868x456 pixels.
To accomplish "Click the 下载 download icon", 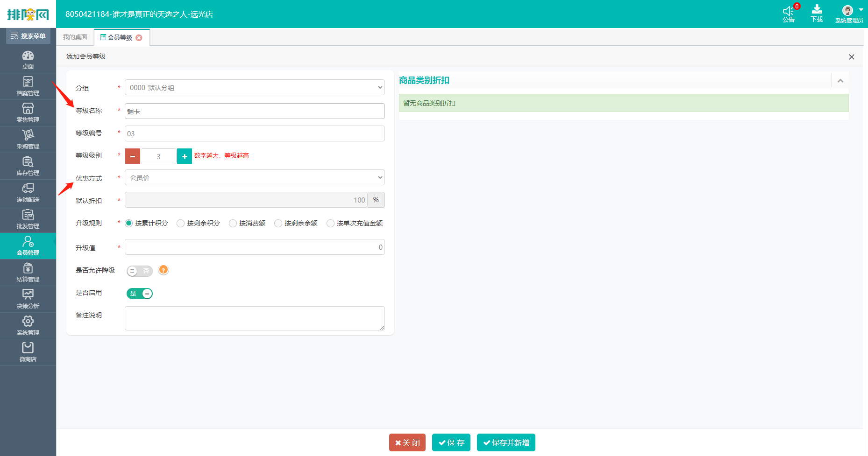I will 817,14.
